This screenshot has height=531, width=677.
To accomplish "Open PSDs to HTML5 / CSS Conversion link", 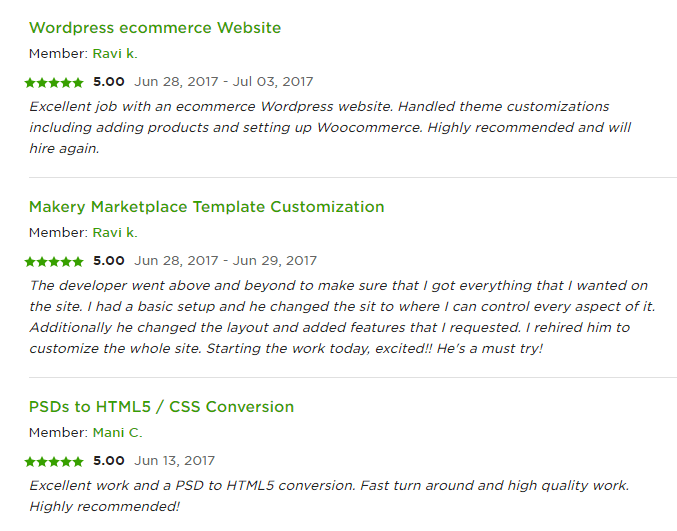I will click(x=161, y=407).
